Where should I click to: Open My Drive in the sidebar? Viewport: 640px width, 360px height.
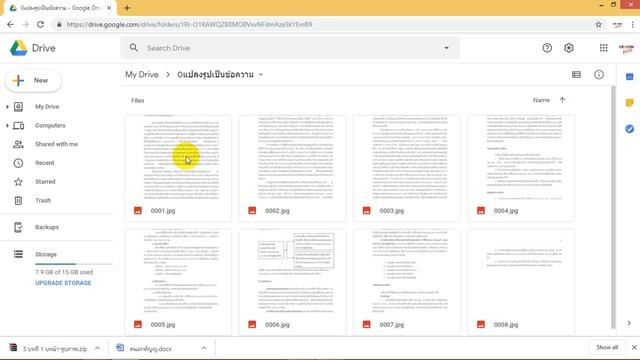click(47, 107)
